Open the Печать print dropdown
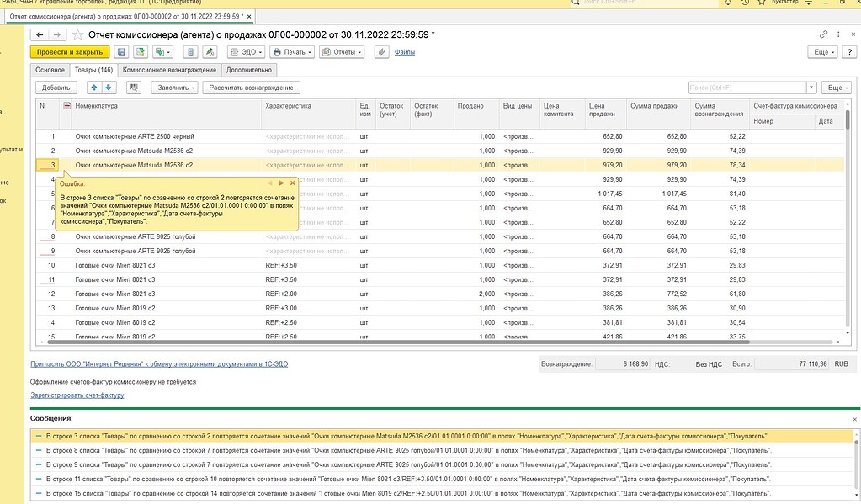Screen dimensions: 861x504 click(292, 52)
